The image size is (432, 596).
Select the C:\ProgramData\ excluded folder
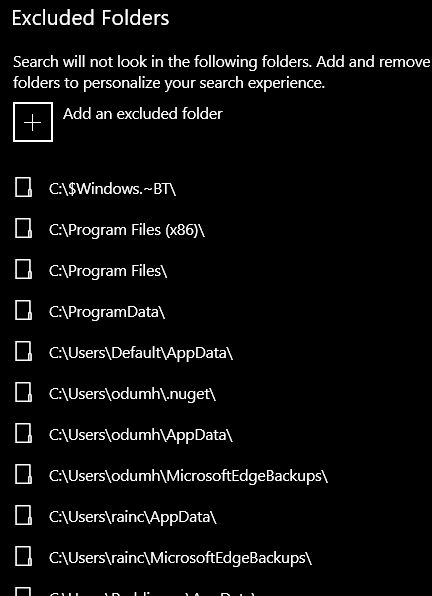point(107,312)
